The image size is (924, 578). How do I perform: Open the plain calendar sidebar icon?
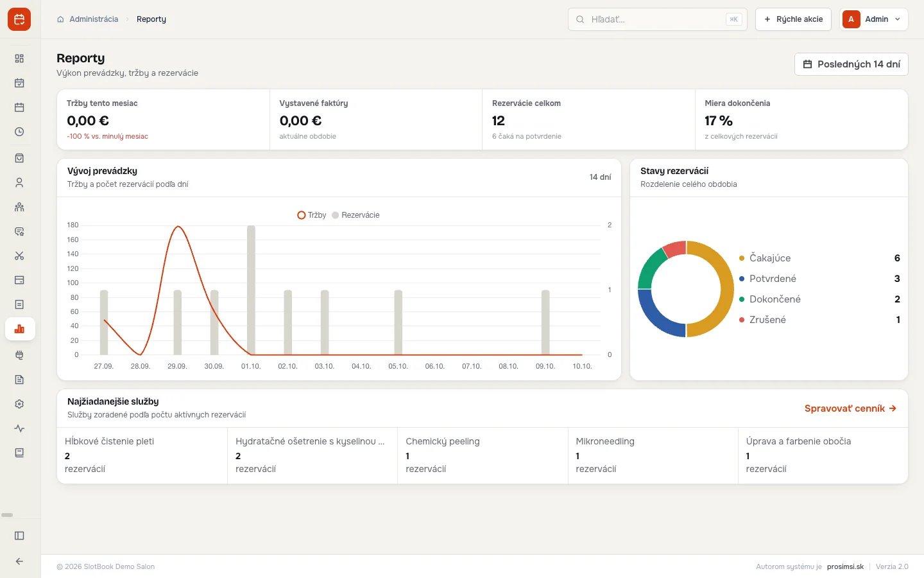click(x=19, y=107)
